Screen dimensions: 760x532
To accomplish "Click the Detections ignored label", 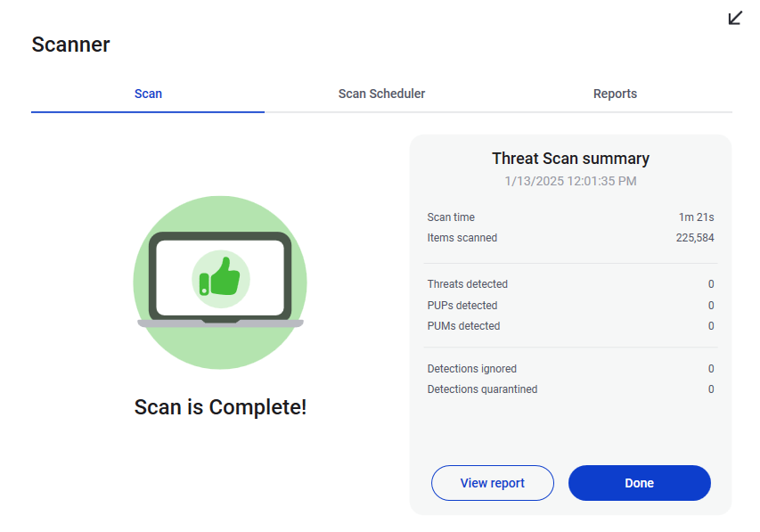I will coord(472,369).
